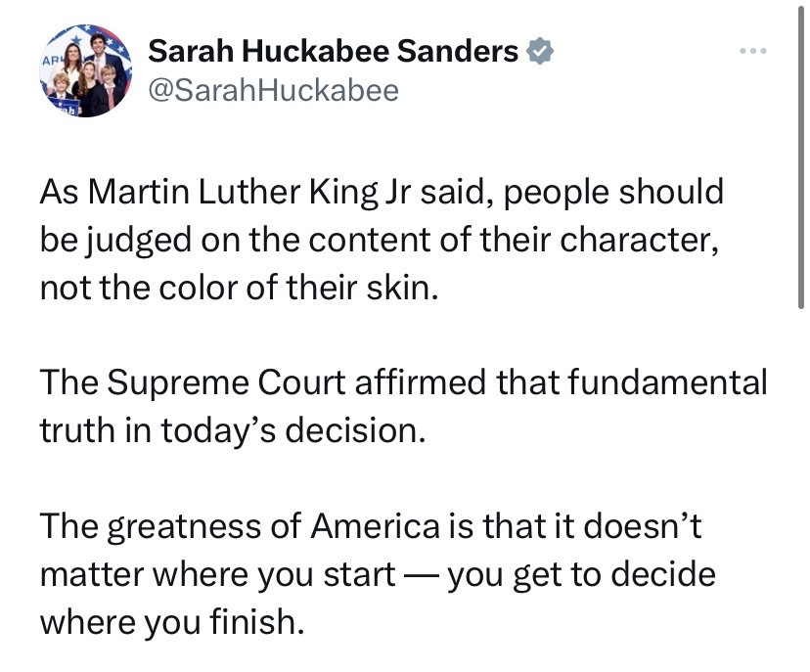Image resolution: width=810 pixels, height=672 pixels.
Task: Click the line starting 'matter where you start'
Action: [x=378, y=573]
